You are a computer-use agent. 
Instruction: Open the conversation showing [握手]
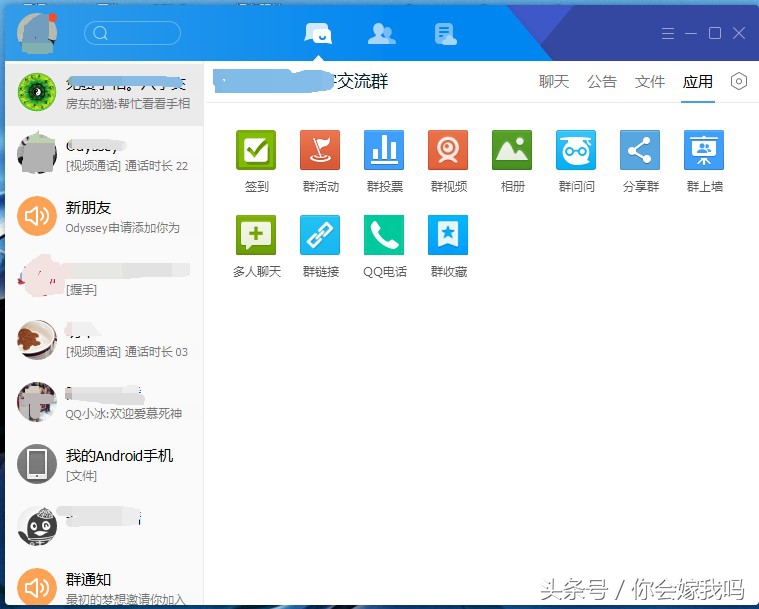(x=104, y=278)
